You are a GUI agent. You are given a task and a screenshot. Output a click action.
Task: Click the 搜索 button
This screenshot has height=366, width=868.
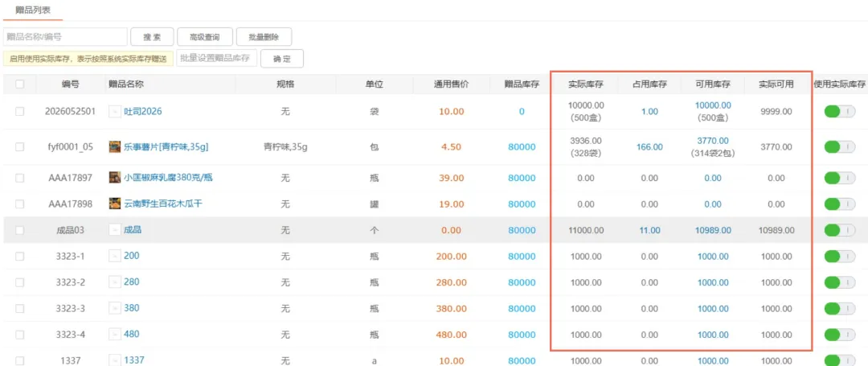click(152, 37)
